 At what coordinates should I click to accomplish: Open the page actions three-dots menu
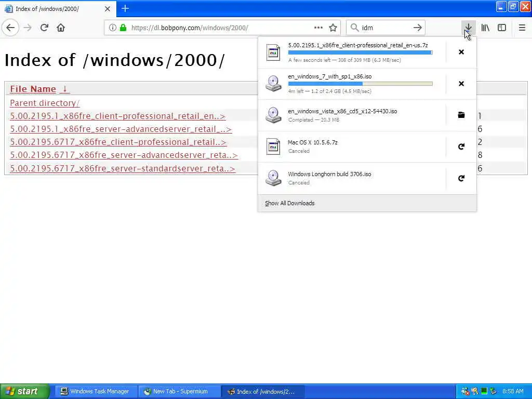[x=318, y=28]
